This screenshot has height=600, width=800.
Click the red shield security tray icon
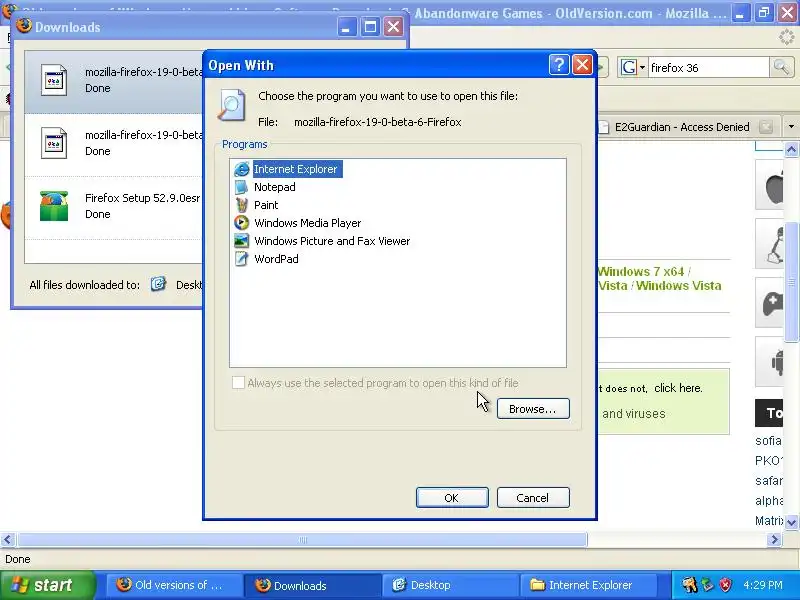click(x=726, y=585)
